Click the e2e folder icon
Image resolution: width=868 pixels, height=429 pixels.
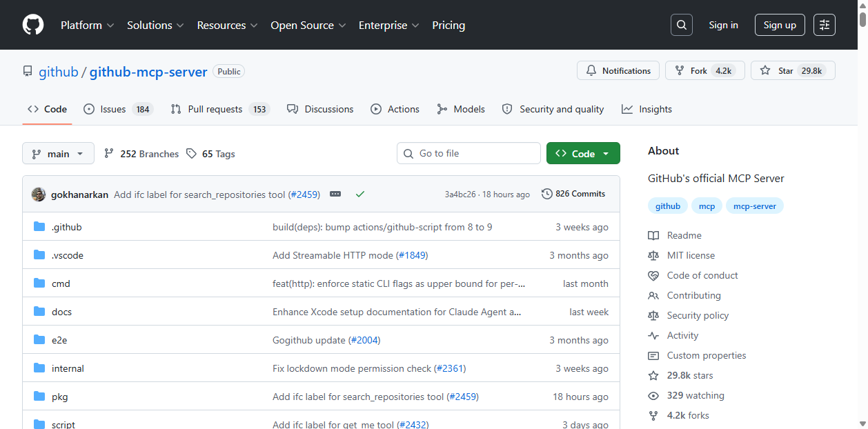tap(39, 340)
